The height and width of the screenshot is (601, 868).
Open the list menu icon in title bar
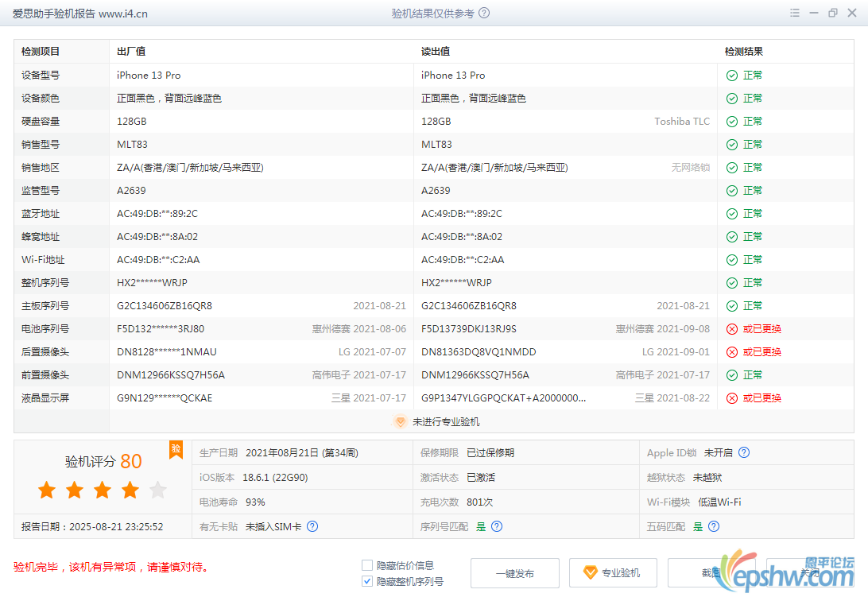tap(795, 13)
